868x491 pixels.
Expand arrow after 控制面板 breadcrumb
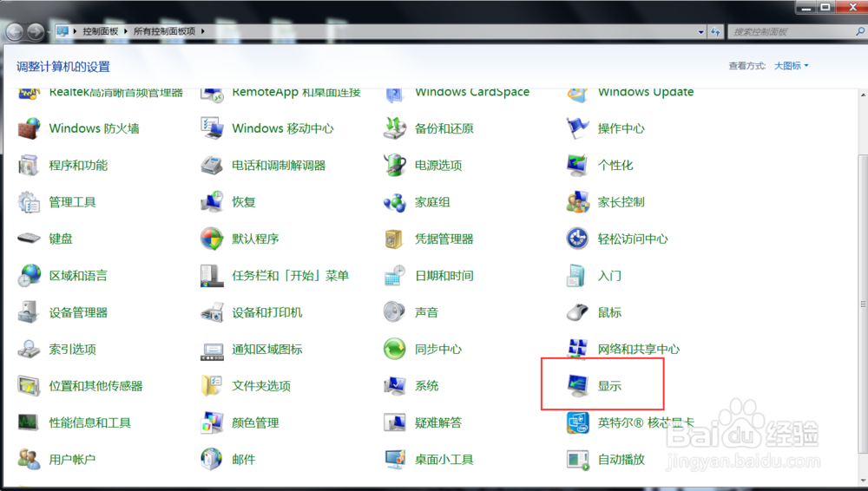(x=126, y=31)
